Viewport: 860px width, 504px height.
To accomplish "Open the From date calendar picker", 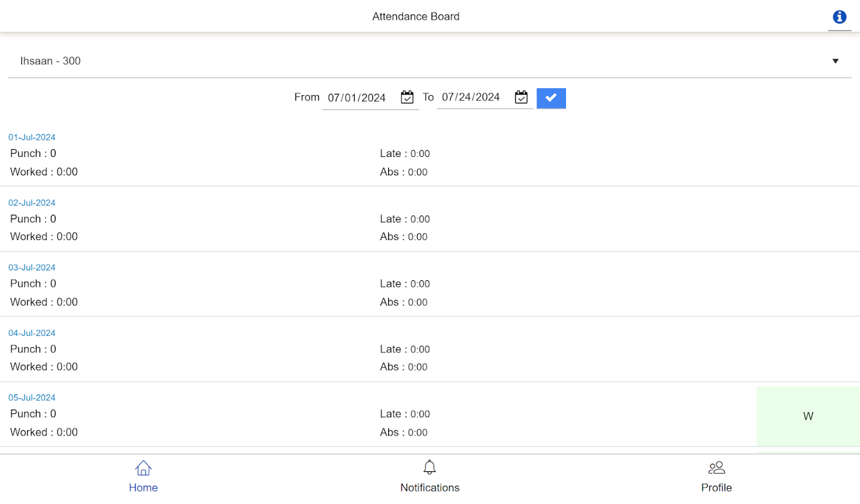I will [x=407, y=97].
